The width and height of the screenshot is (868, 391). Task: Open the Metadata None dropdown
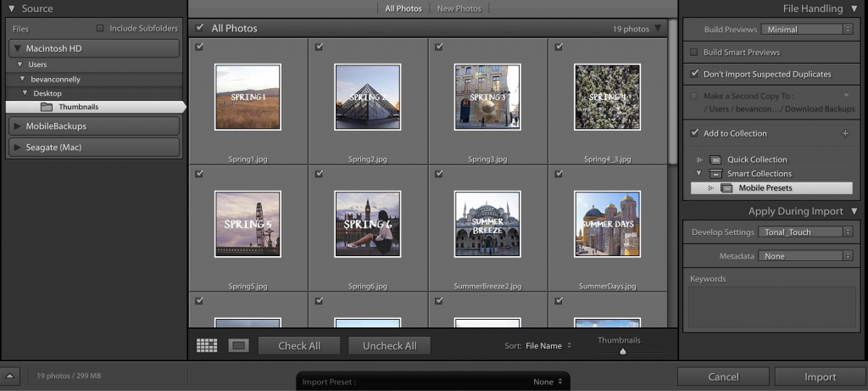click(x=805, y=256)
